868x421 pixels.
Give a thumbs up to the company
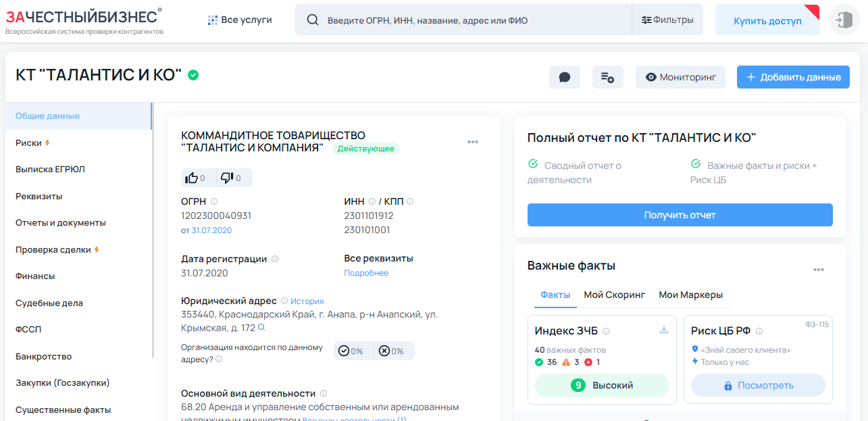click(193, 177)
